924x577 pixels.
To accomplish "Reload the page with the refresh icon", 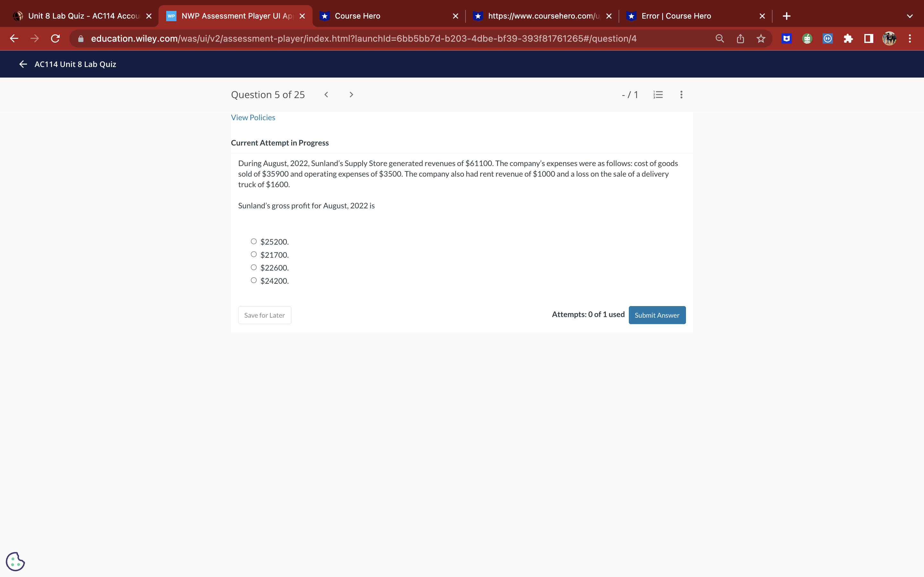I will click(56, 38).
